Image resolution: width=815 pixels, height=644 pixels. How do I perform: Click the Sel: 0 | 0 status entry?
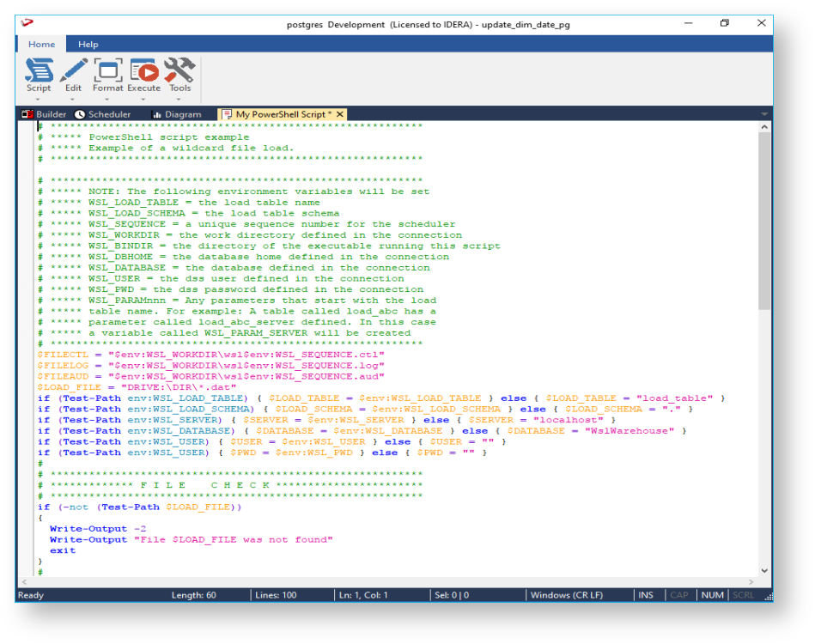[x=452, y=595]
